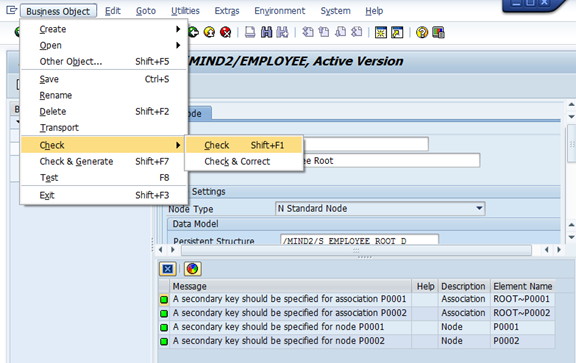Open the Environment menu
576x363 pixels.
tap(280, 11)
